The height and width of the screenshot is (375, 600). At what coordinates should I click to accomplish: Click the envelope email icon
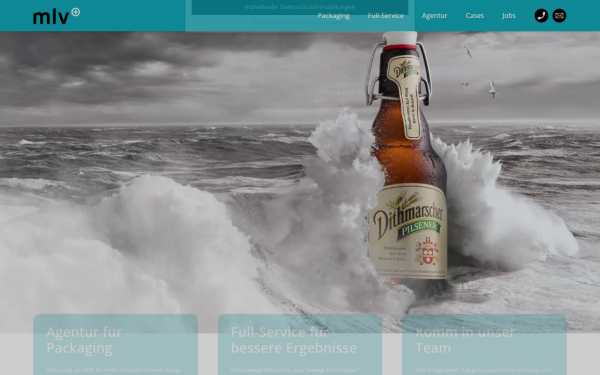point(559,16)
